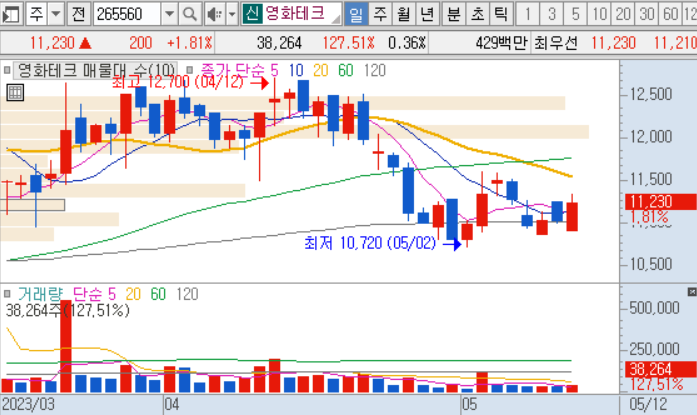Click the best bid price 11,210
This screenshot has height=415, width=697.
point(675,43)
